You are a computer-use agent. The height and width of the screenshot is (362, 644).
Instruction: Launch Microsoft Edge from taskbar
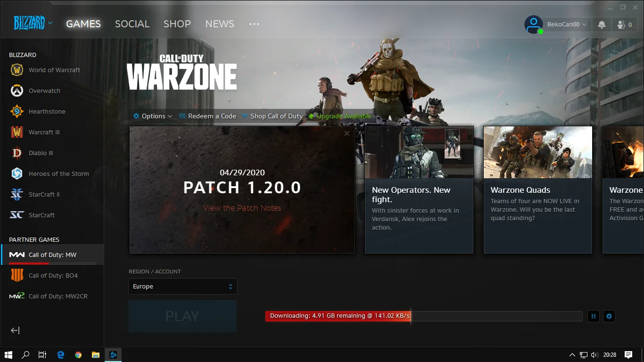pos(61,355)
